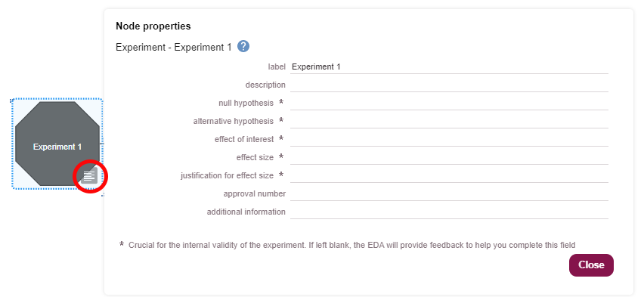This screenshot has height=297, width=644.
Task: Select the alternative hypothesis input field
Action: pos(449,121)
